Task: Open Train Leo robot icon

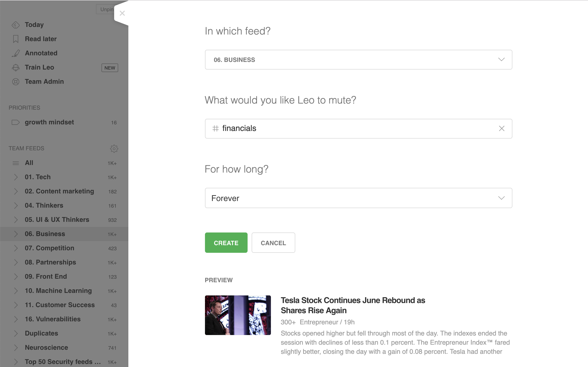Action: [16, 68]
